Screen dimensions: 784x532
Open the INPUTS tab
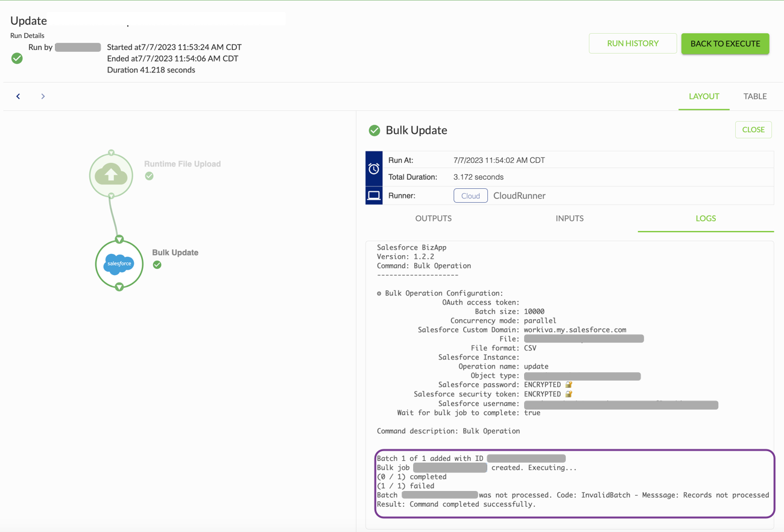click(x=569, y=218)
